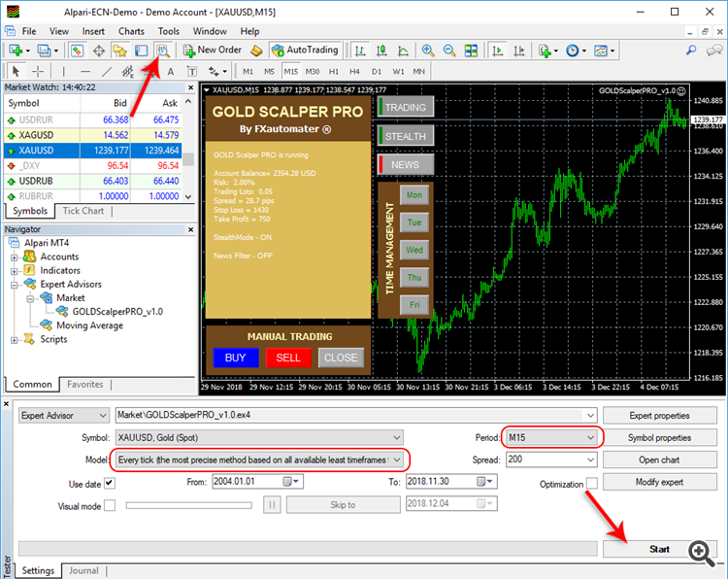Enable the Optimization checkbox

592,483
